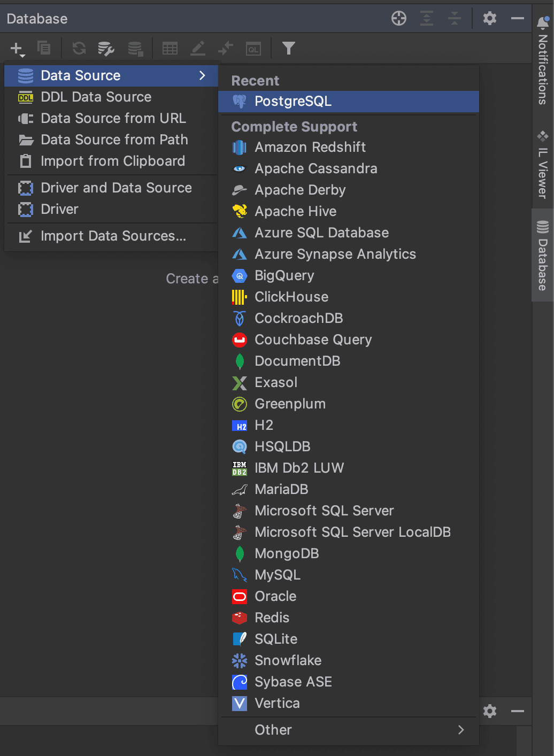Pick H2 database entry
Screen dimensions: 554x756
pos(349,425)
